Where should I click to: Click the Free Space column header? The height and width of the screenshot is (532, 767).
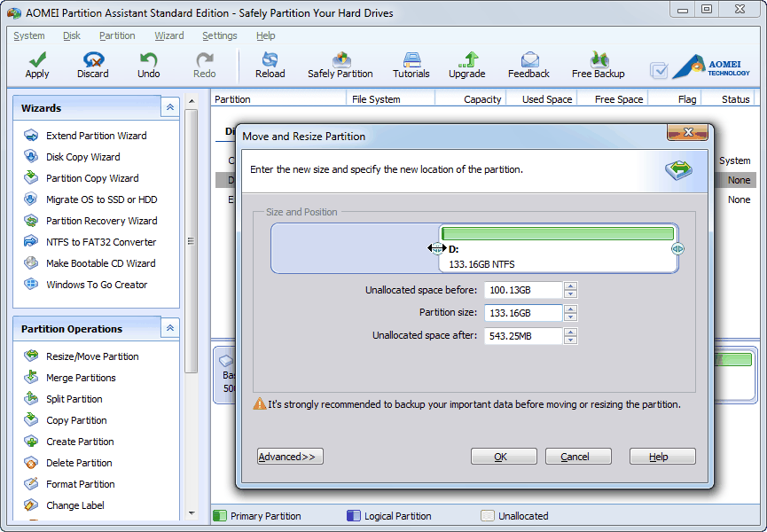click(x=613, y=99)
